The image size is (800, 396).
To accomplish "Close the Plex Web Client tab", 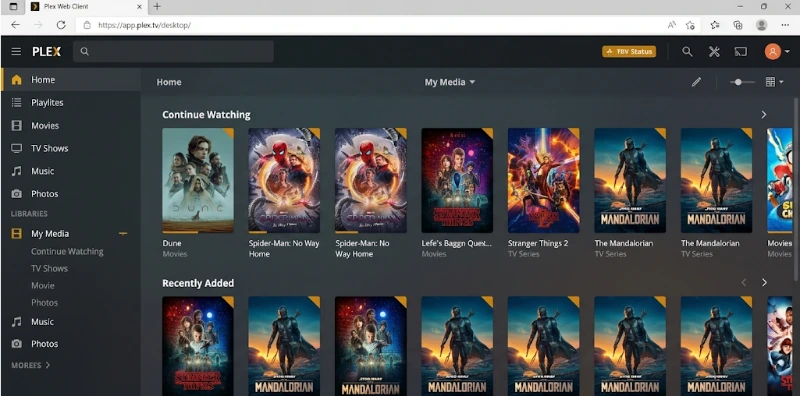I will tap(140, 7).
